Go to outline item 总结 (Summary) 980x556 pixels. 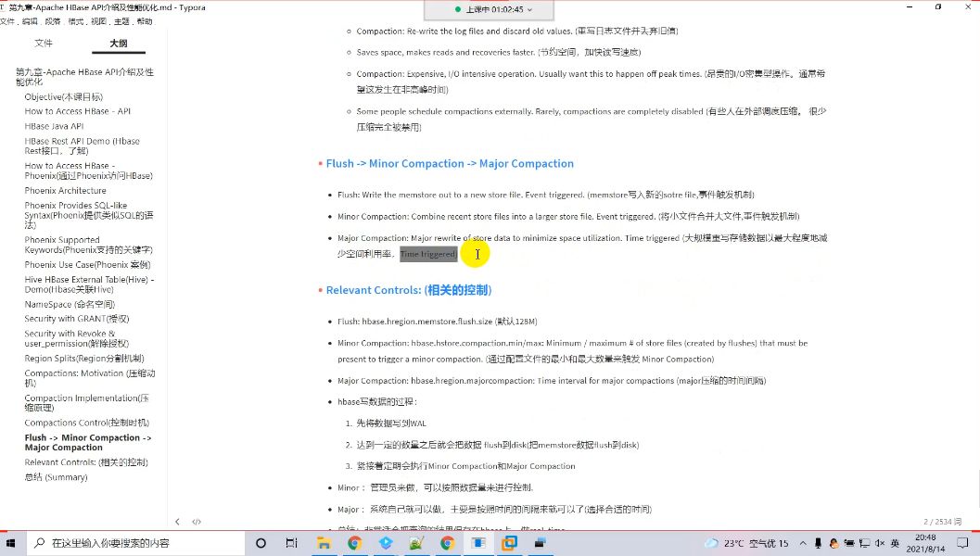point(57,477)
